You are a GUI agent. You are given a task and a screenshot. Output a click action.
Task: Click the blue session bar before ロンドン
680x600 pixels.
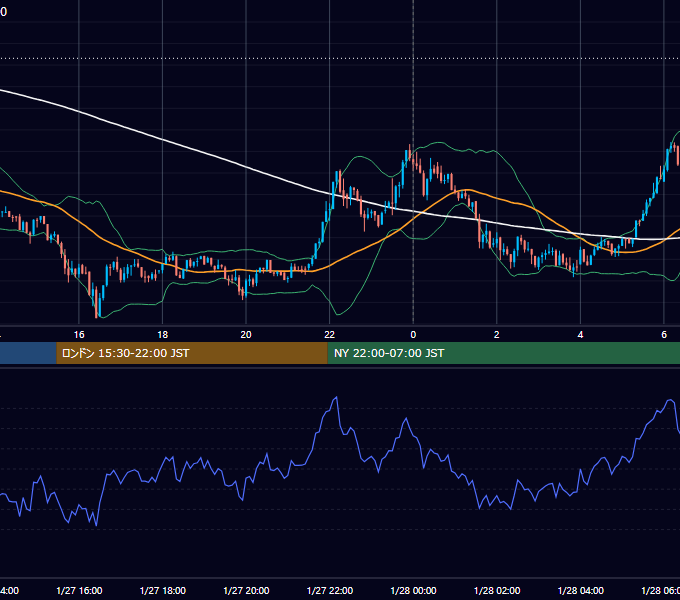tap(28, 353)
